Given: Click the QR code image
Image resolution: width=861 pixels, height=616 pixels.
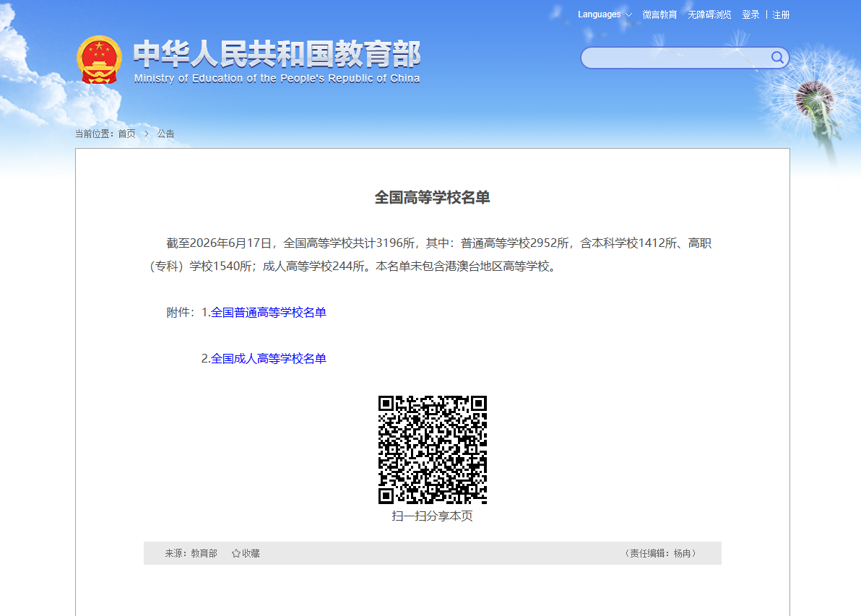Looking at the screenshot, I should (x=433, y=450).
